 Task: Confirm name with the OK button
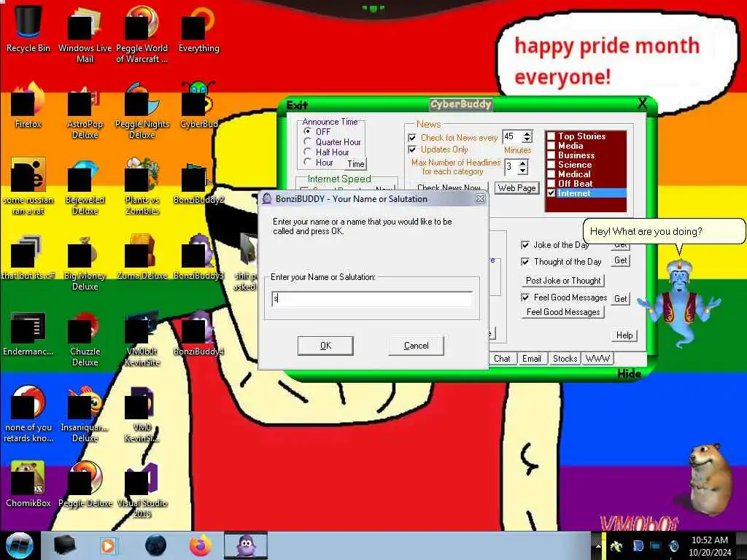click(325, 346)
